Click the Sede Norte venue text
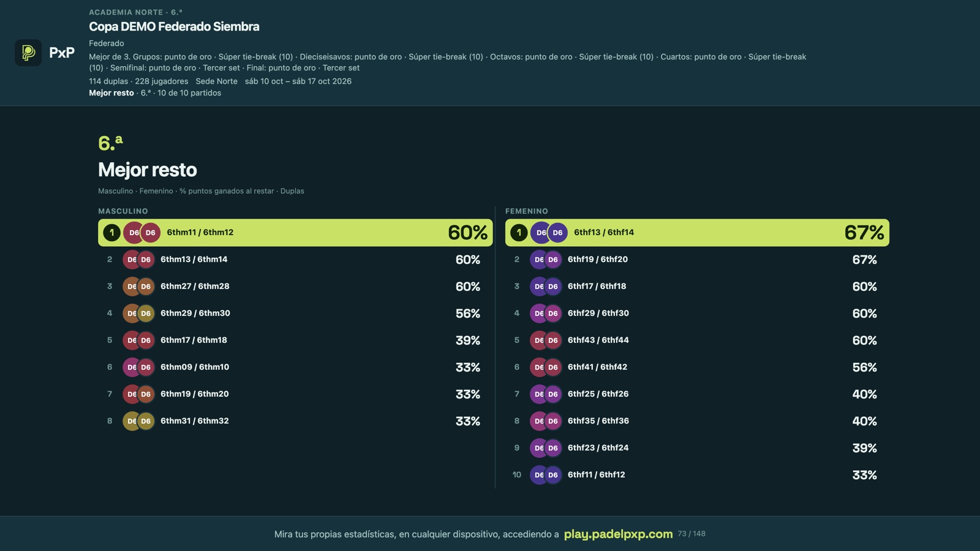The image size is (980, 551). (x=217, y=81)
